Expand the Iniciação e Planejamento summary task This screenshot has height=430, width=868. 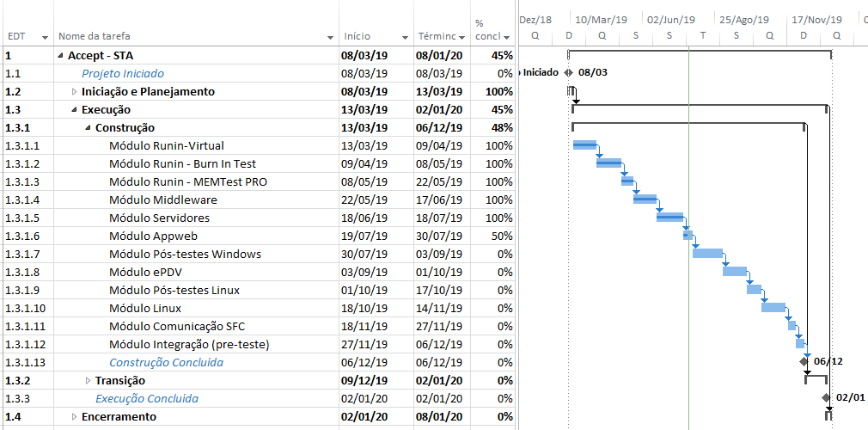(75, 91)
